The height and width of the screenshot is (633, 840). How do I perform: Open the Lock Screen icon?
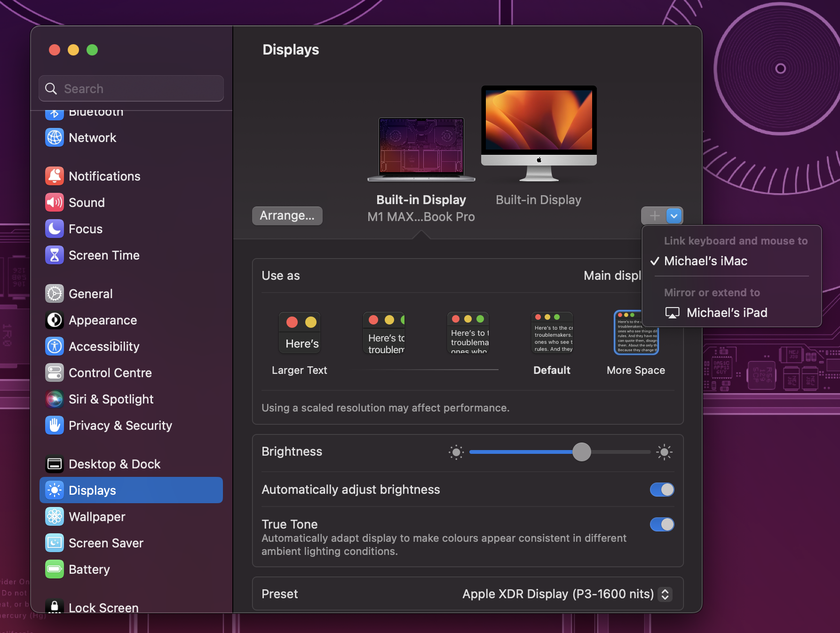(55, 606)
